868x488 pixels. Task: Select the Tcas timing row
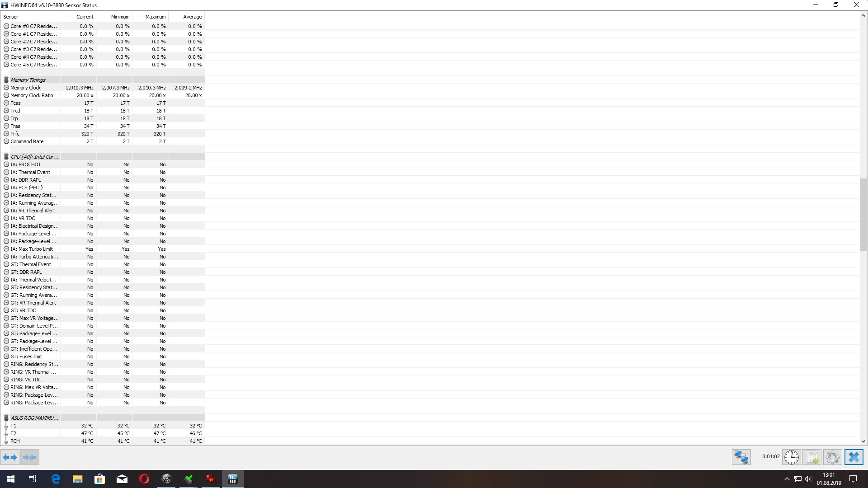click(x=103, y=103)
